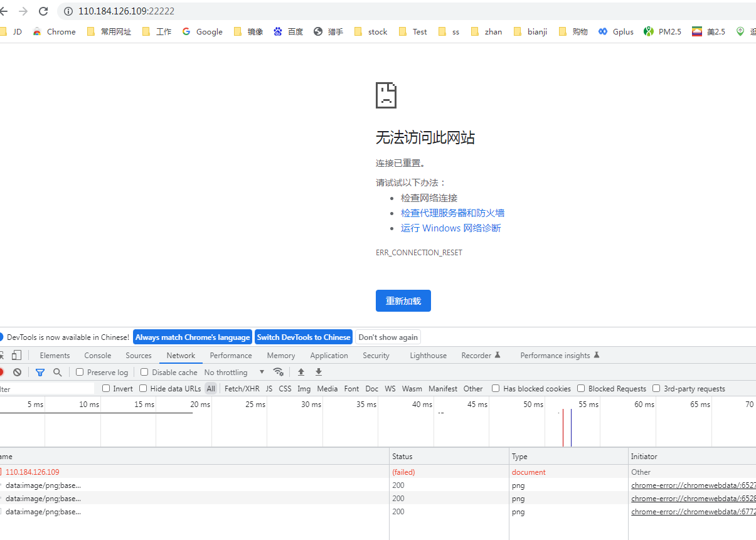Click Always match Chrome's language
Screen dimensions: 756x540
(x=193, y=337)
